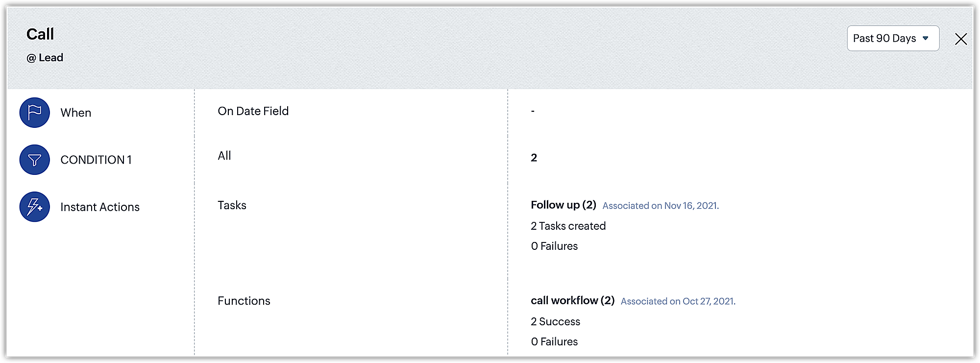Click Associated on Nov 16, 2021 text

coord(660,206)
